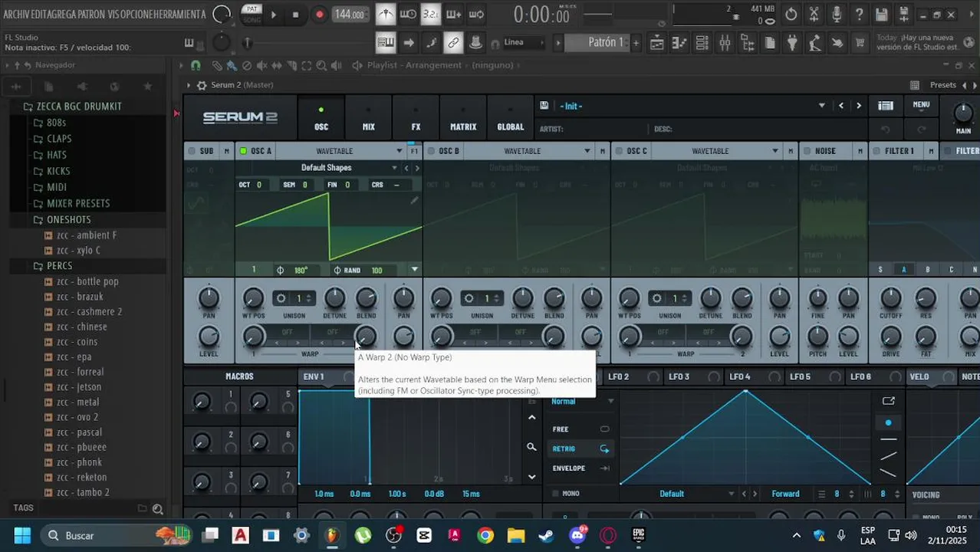
Task: Switch to the Serum MIX tab
Action: point(369,119)
